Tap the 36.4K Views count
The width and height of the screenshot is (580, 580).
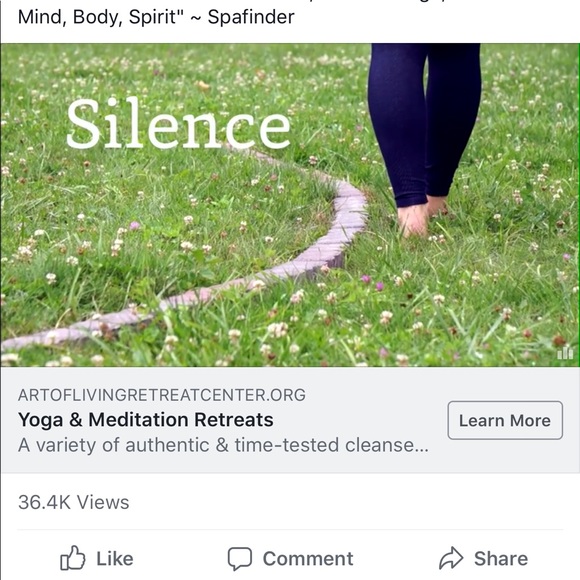[74, 502]
